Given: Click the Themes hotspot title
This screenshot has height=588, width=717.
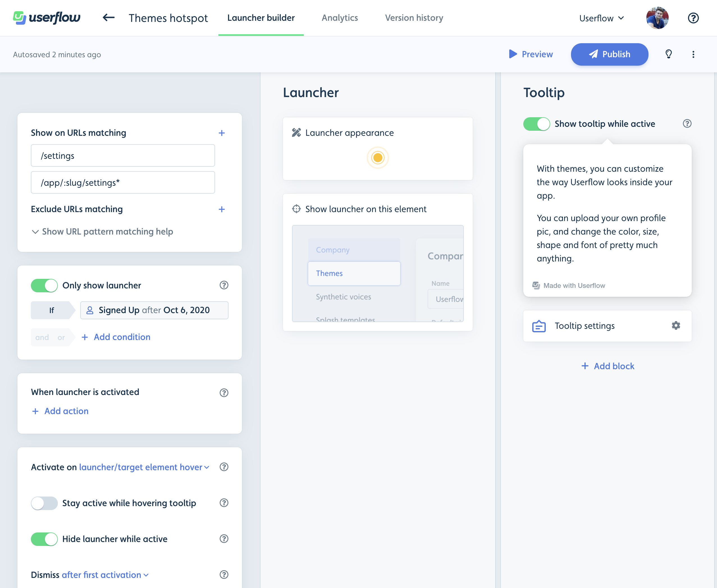Looking at the screenshot, I should [168, 18].
